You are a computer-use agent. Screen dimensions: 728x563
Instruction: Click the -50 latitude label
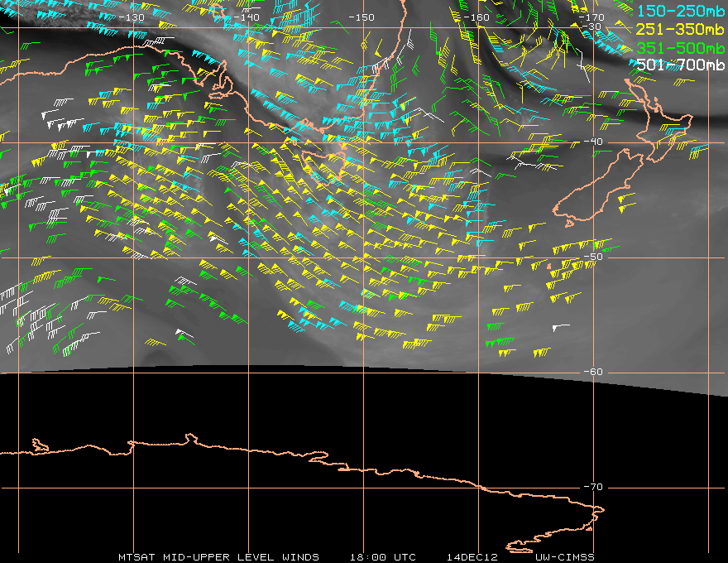click(x=593, y=257)
